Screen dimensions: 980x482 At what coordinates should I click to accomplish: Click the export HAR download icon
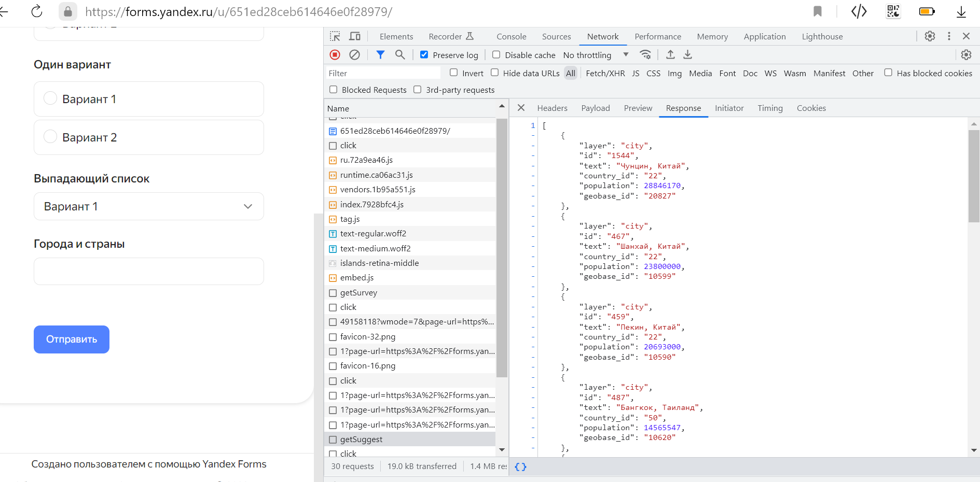(x=688, y=55)
